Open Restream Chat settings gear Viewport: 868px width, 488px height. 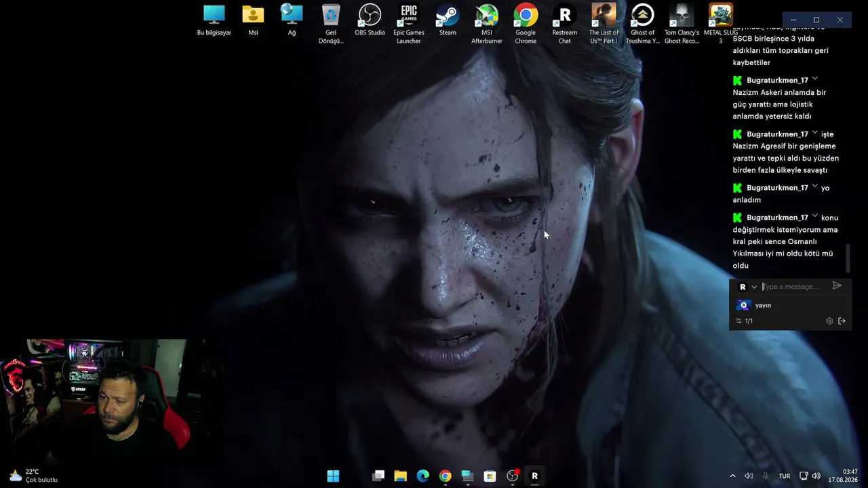[x=829, y=321]
